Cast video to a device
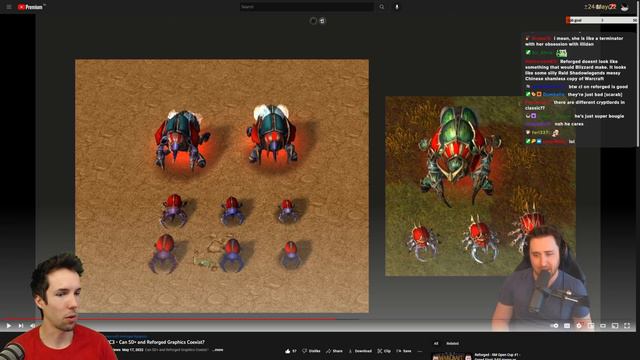 (x=615, y=326)
